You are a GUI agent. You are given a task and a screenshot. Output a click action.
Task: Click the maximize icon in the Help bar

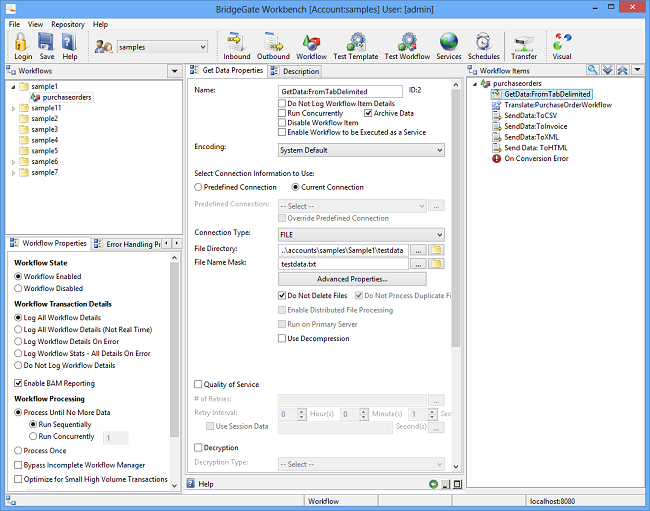tap(457, 484)
